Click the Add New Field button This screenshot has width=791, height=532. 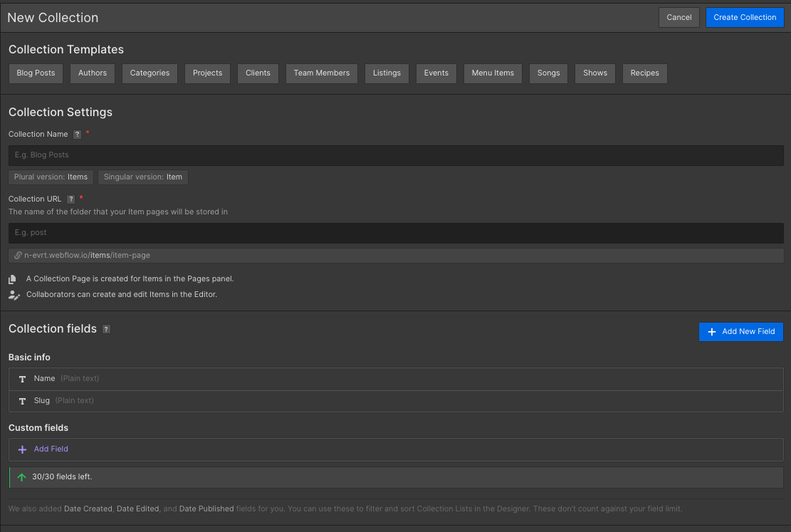click(x=740, y=332)
